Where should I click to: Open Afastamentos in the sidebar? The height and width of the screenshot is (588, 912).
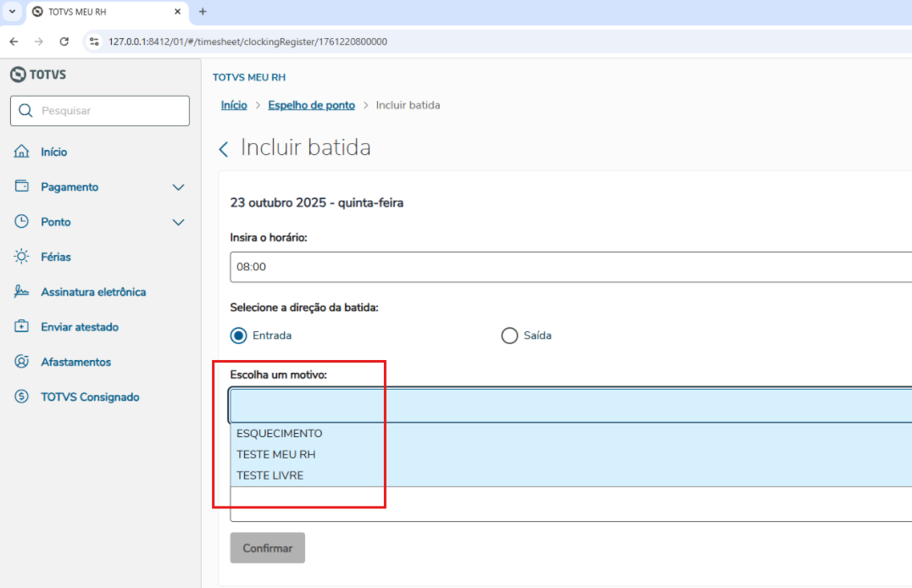point(75,362)
